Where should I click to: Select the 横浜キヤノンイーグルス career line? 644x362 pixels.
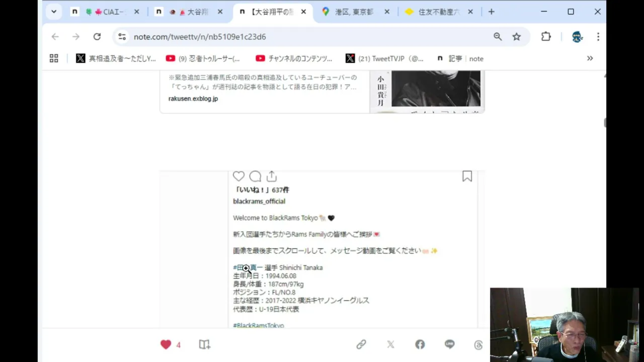301,300
